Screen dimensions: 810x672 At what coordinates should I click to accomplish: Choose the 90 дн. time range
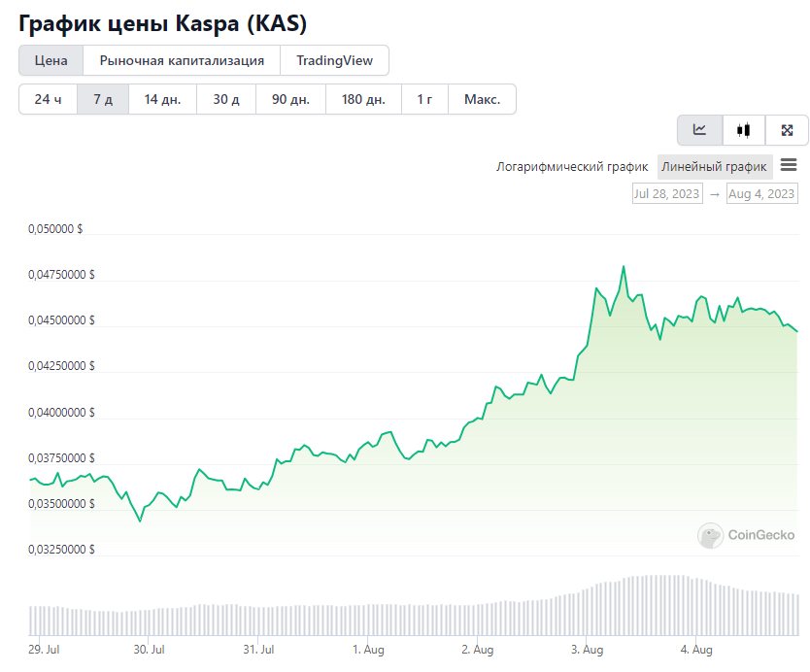click(x=290, y=99)
